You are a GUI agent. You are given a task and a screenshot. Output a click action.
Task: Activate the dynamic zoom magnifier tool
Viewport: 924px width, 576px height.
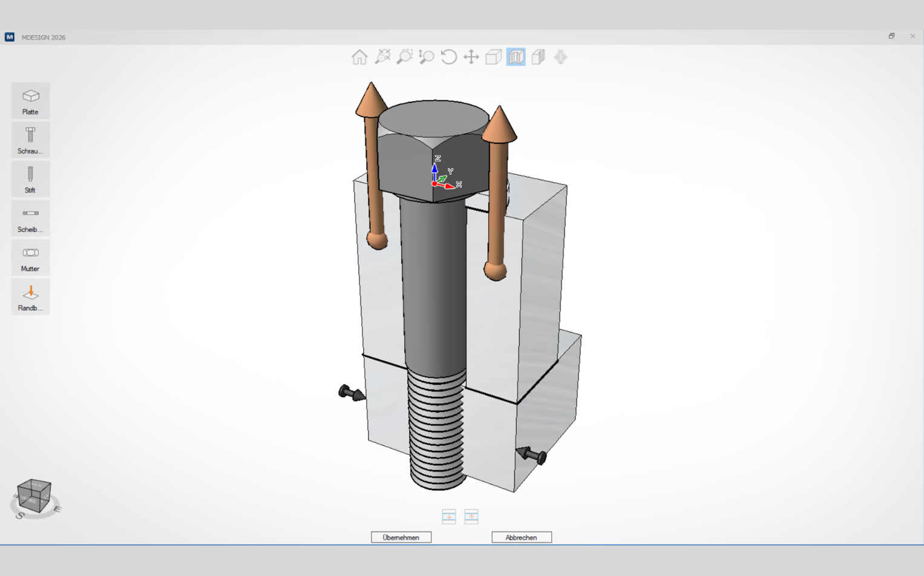point(427,57)
